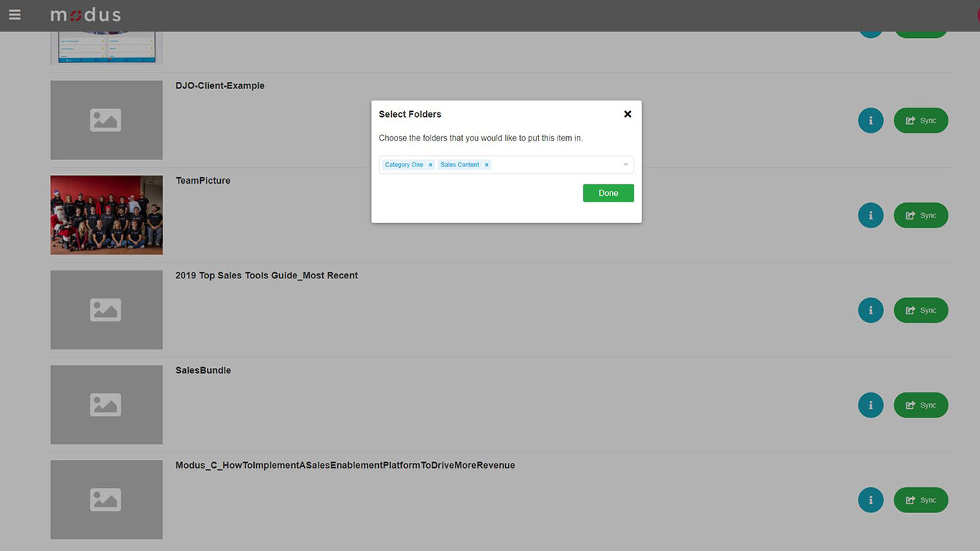Click the Done button
The image size is (980, 551).
[608, 193]
